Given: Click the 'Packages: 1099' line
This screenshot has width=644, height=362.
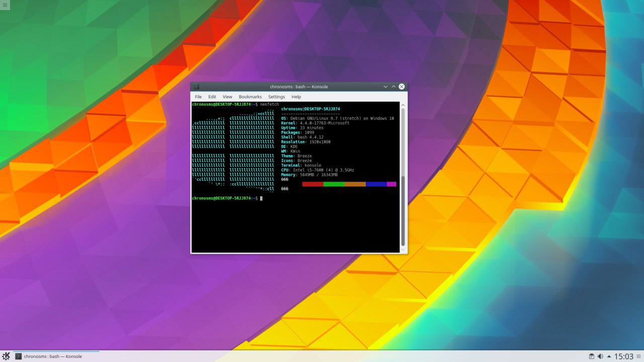Looking at the screenshot, I should click(x=298, y=132).
